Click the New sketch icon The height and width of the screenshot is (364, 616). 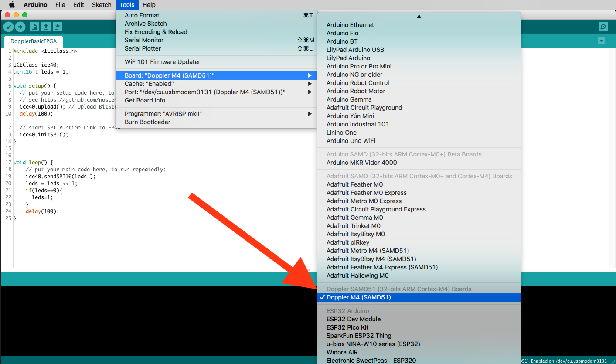click(x=34, y=27)
